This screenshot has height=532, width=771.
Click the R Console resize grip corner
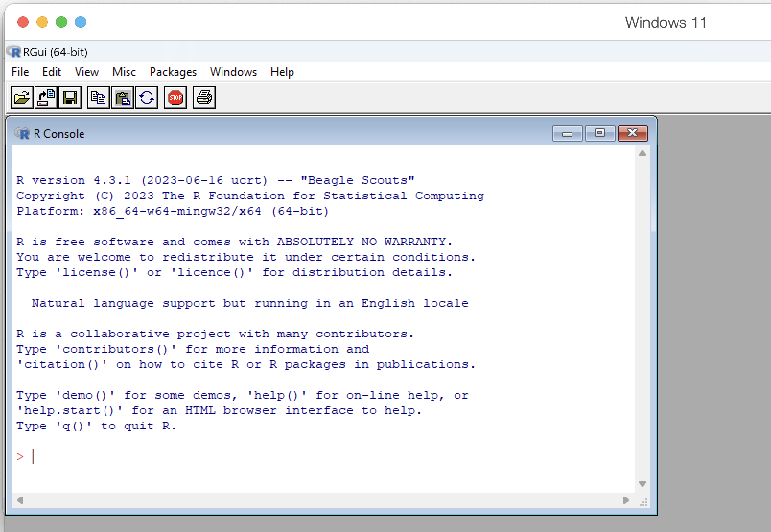[643, 502]
